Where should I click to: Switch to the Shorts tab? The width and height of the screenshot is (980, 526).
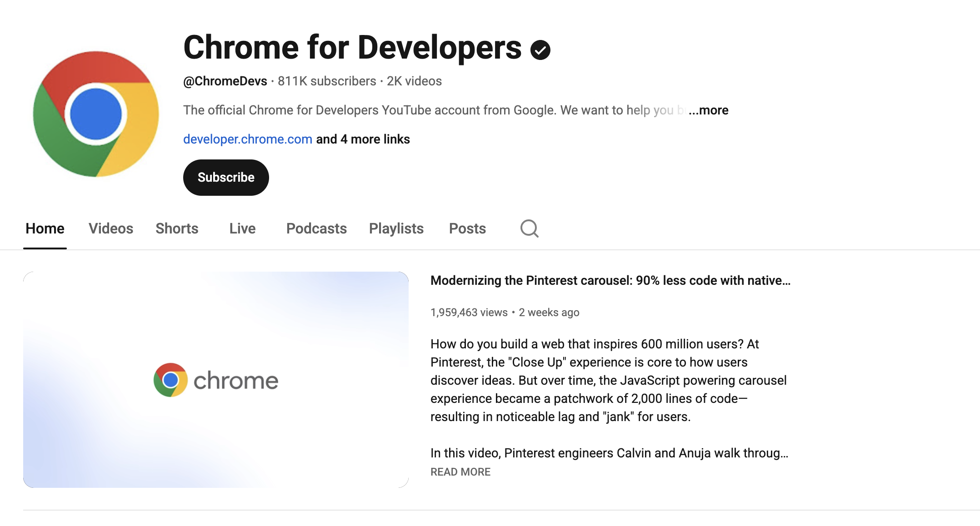177,228
